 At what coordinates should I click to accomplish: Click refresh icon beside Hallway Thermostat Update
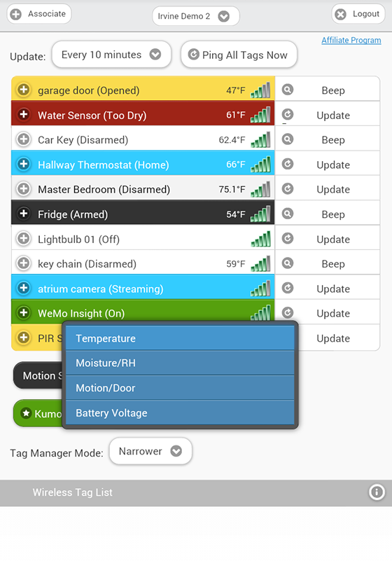click(288, 164)
